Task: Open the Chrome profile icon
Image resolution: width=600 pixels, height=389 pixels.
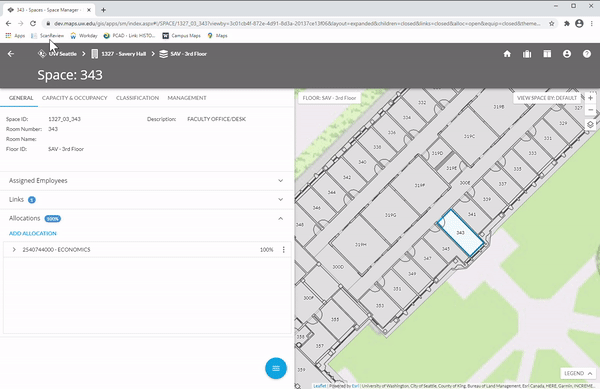Action: point(579,23)
